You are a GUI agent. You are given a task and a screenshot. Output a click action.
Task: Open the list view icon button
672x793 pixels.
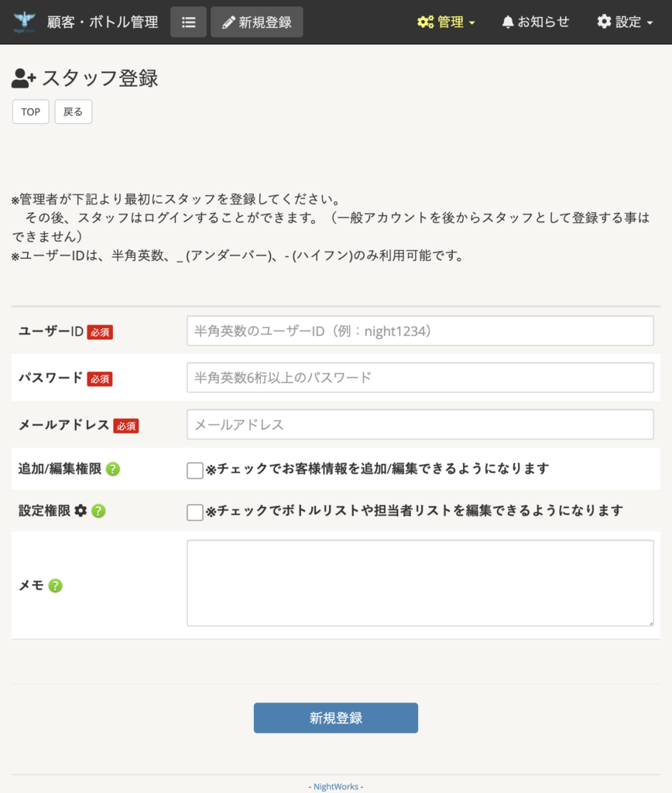pyautogui.click(x=188, y=22)
